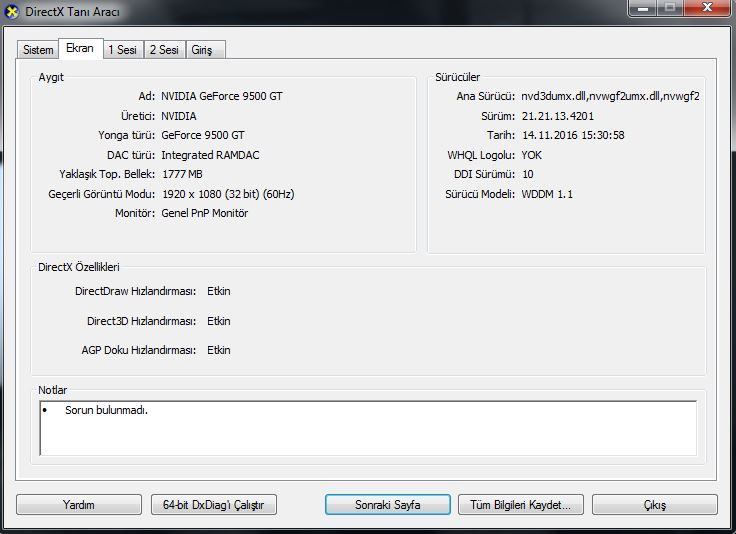736x534 pixels.
Task: Click 'Etkin' next to Direct3D Hızlandırması
Action: click(x=219, y=321)
